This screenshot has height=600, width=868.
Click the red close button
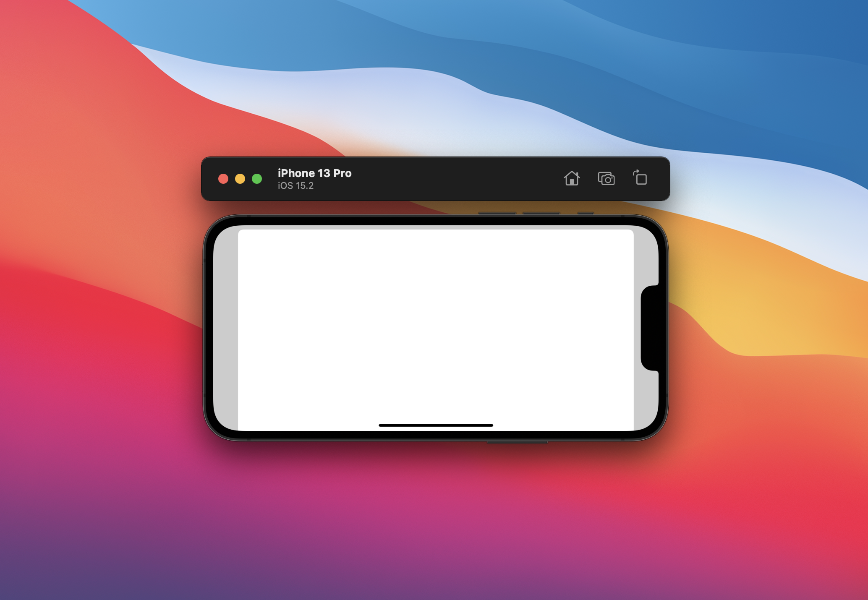coord(222,181)
